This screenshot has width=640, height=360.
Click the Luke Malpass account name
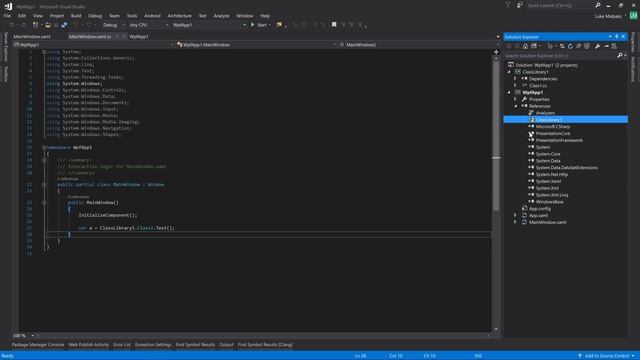(608, 16)
